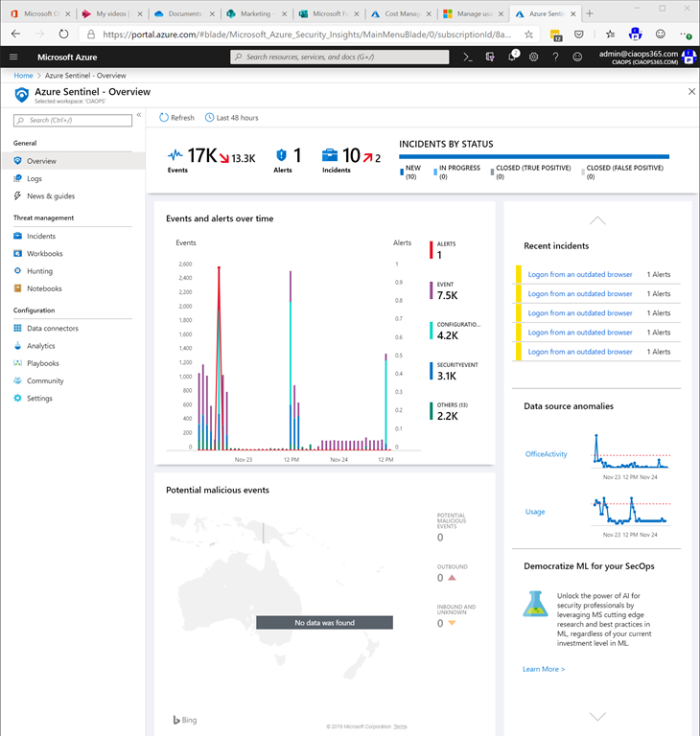Collapse the left navigation pane chevron
The image size is (700, 736).
point(139,115)
